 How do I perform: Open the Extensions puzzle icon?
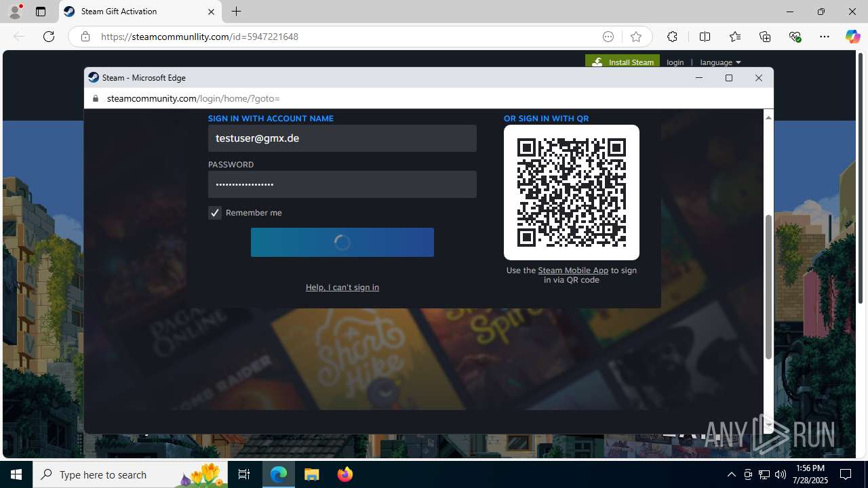[x=672, y=37]
